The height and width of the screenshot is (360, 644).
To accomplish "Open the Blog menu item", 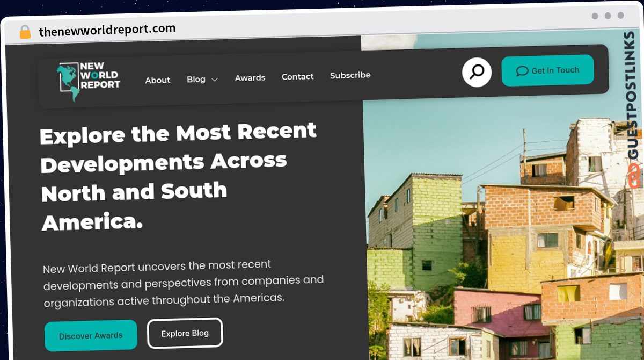I will pyautogui.click(x=196, y=80).
